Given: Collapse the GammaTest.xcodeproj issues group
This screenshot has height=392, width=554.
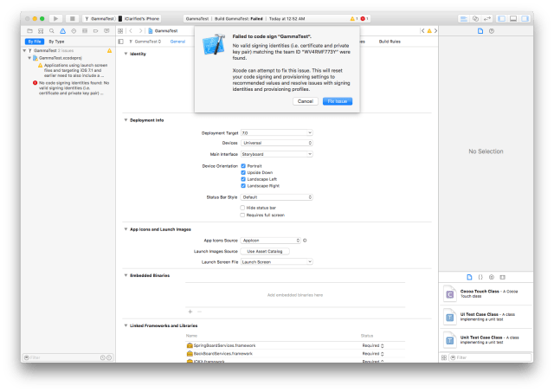Looking at the screenshot, I should pos(29,58).
